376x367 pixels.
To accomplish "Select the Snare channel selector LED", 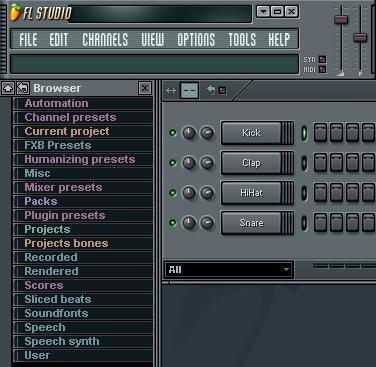I will click(304, 223).
